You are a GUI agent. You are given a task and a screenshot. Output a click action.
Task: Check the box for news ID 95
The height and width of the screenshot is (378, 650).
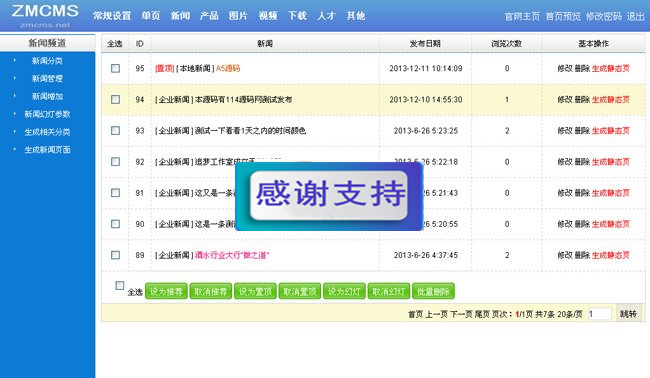116,68
